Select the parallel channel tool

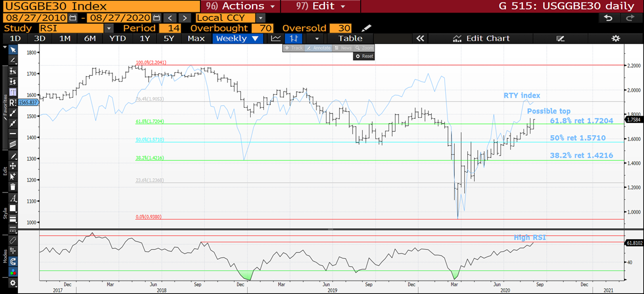click(13, 144)
